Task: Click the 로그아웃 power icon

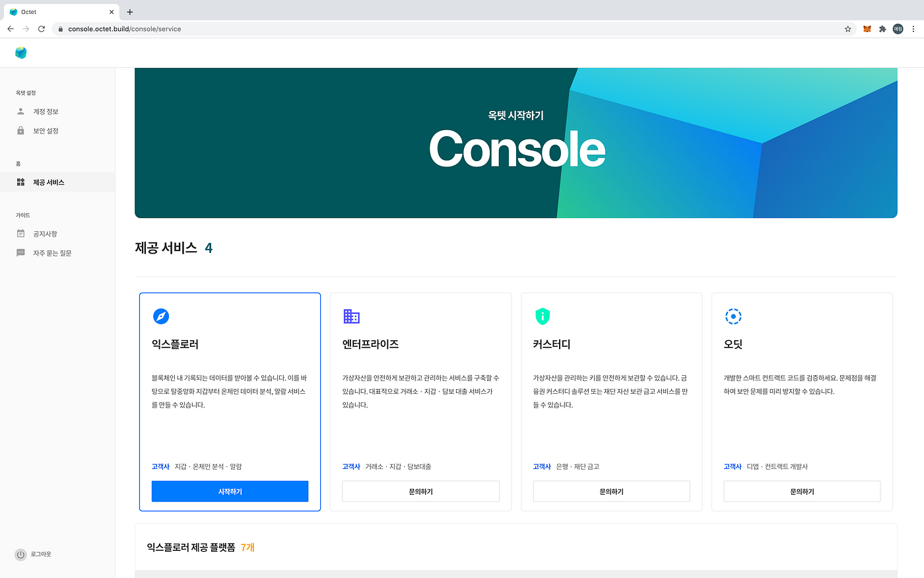Action: coord(20,555)
